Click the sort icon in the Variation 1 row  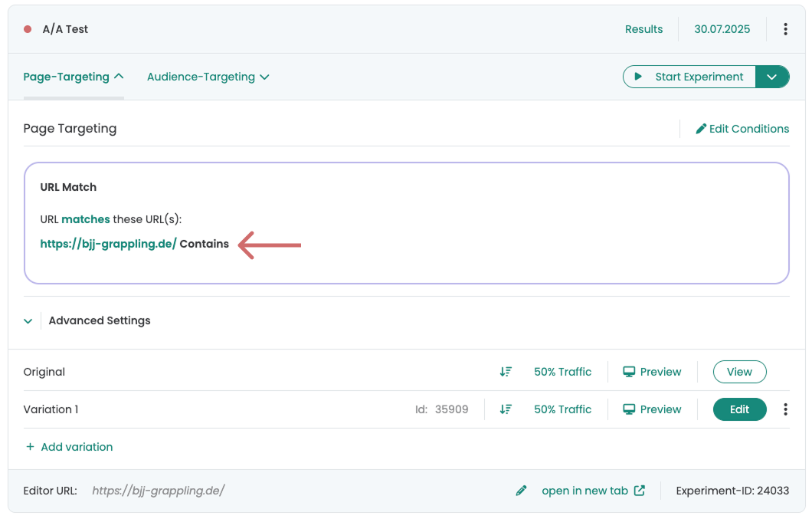[x=506, y=409]
